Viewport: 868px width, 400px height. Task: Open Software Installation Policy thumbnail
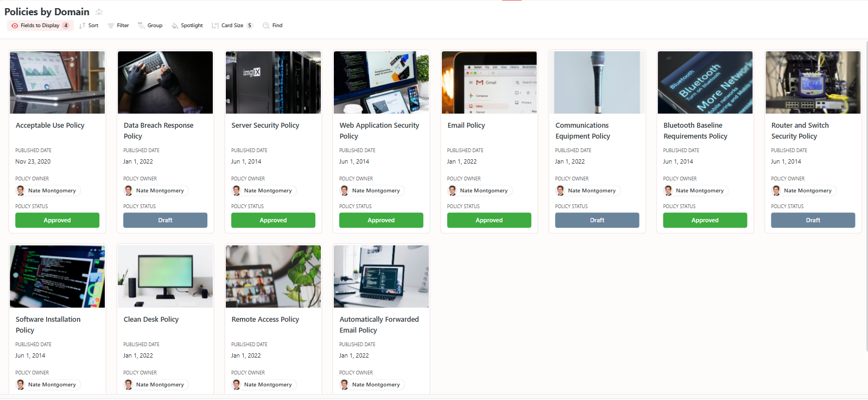coord(57,276)
